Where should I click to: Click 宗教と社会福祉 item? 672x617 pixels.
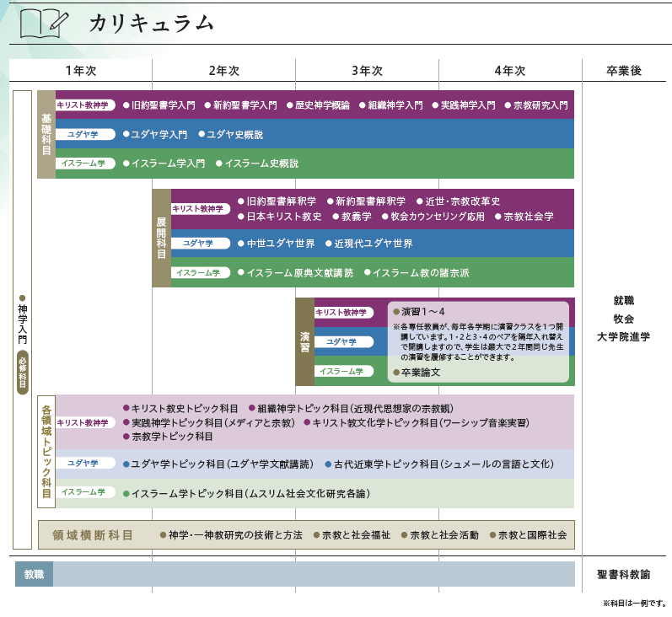point(352,535)
